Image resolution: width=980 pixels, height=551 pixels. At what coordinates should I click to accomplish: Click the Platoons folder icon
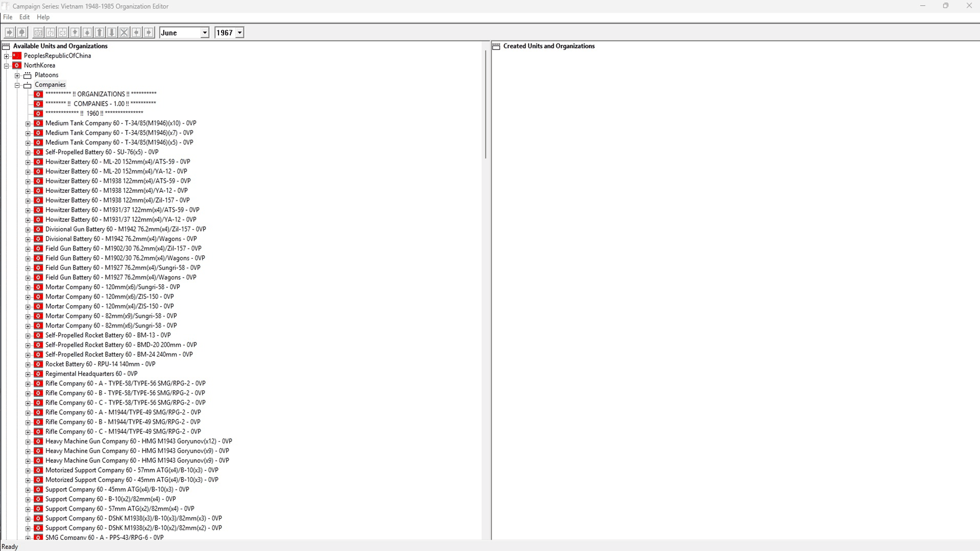coord(28,75)
